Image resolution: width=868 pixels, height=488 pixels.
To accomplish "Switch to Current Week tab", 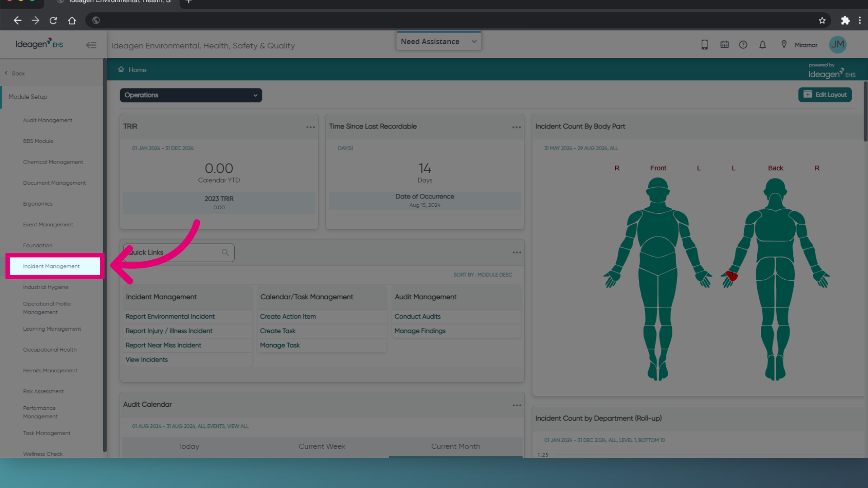I will (322, 446).
